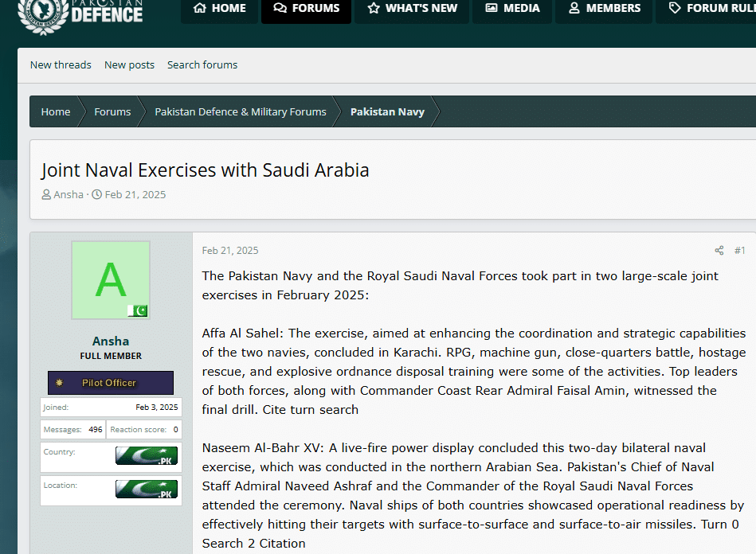
Task: Click the star icon in WHAT'S NEW tab
Action: click(374, 8)
